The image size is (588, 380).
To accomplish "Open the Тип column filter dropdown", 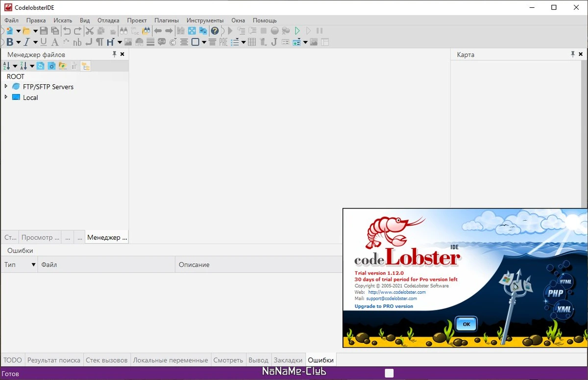I will (x=34, y=265).
